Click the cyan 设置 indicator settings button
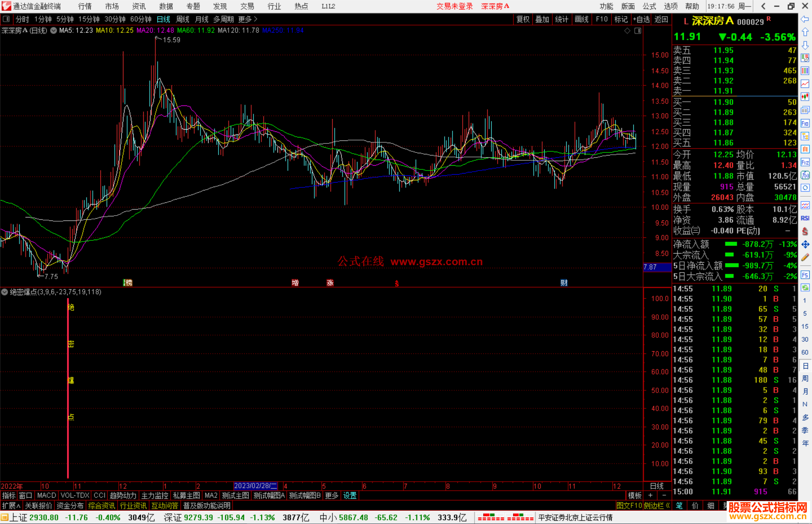Image resolution: width=812 pixels, height=524 pixels. (x=350, y=495)
